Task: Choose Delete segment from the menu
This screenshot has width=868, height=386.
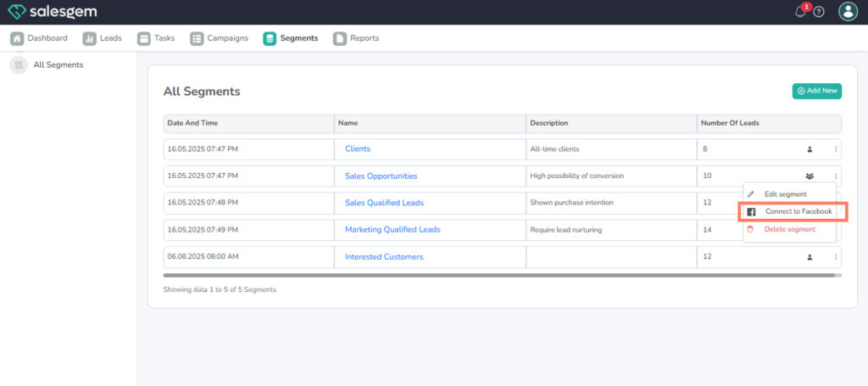Action: pyautogui.click(x=789, y=229)
